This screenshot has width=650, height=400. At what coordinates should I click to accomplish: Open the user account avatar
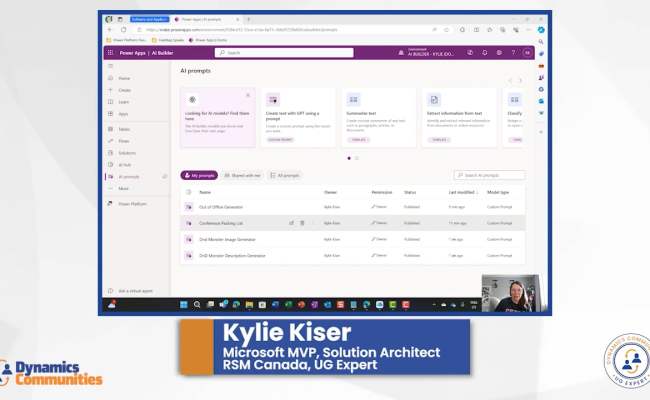527,53
